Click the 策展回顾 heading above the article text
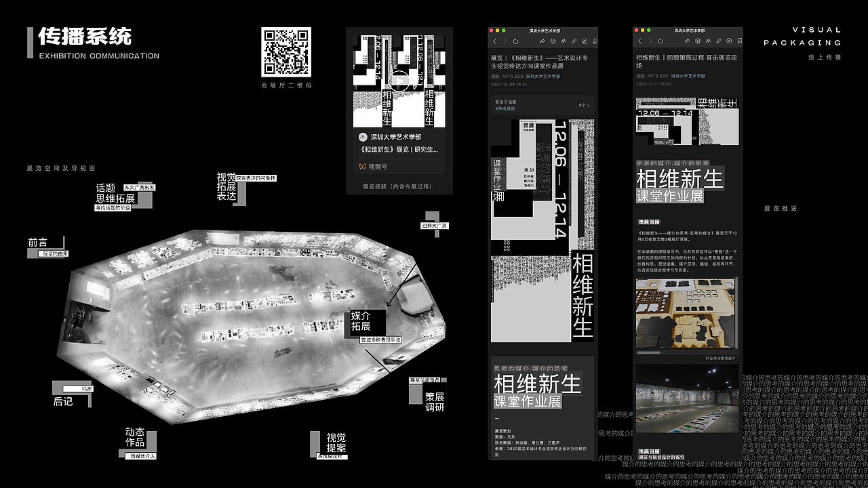 tap(648, 222)
